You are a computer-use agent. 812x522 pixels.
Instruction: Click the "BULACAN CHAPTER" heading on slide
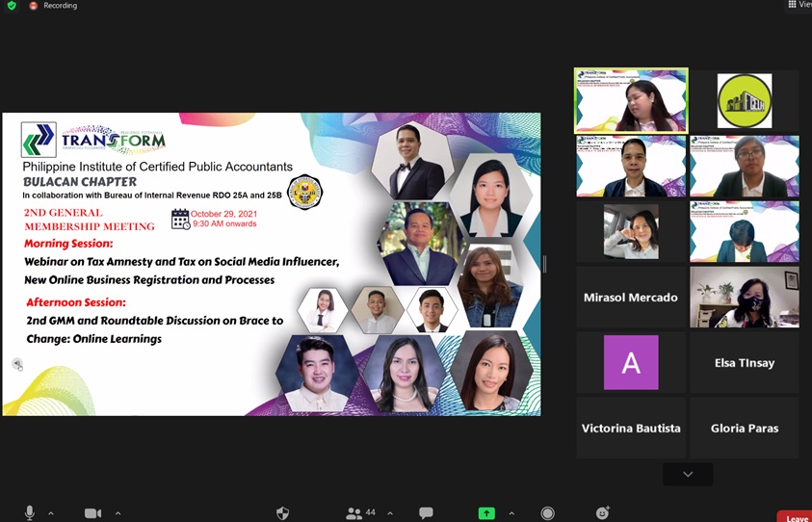tap(80, 182)
